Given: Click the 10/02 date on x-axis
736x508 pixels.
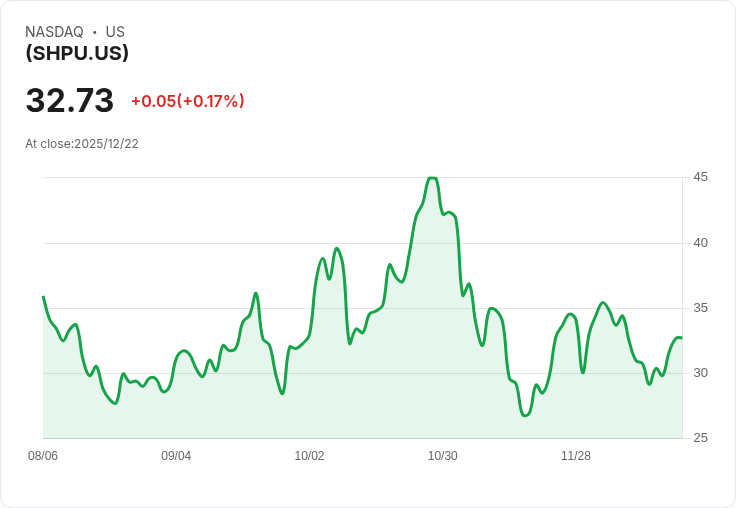Looking at the screenshot, I should coord(309,456).
